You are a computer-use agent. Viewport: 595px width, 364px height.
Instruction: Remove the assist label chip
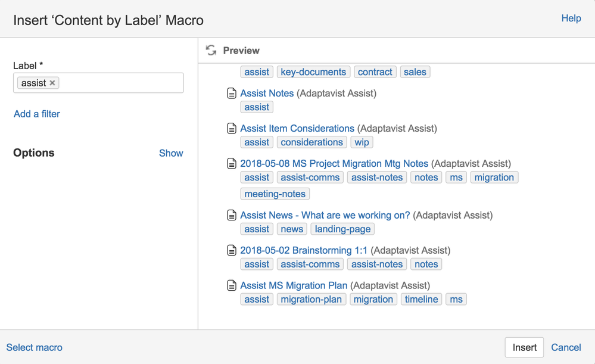(52, 83)
